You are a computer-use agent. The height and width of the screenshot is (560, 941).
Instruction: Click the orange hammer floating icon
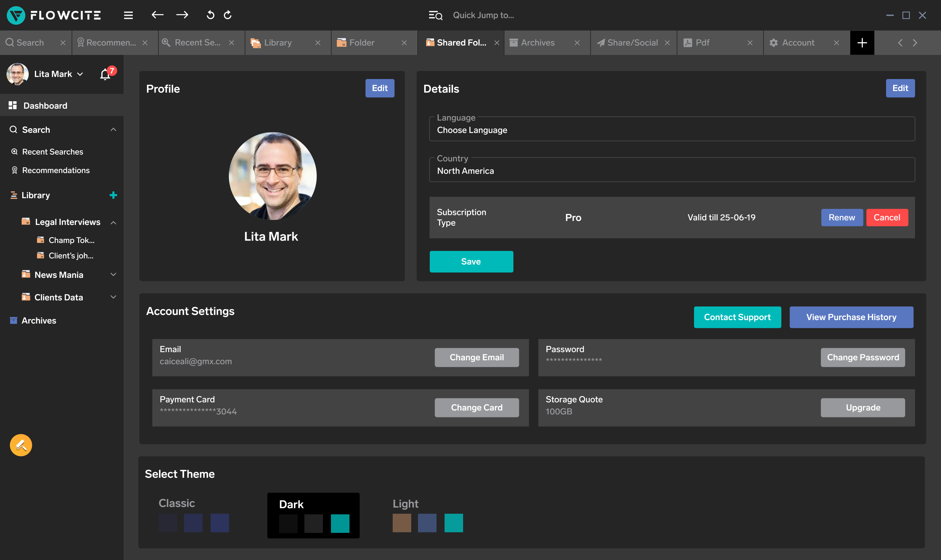(21, 445)
